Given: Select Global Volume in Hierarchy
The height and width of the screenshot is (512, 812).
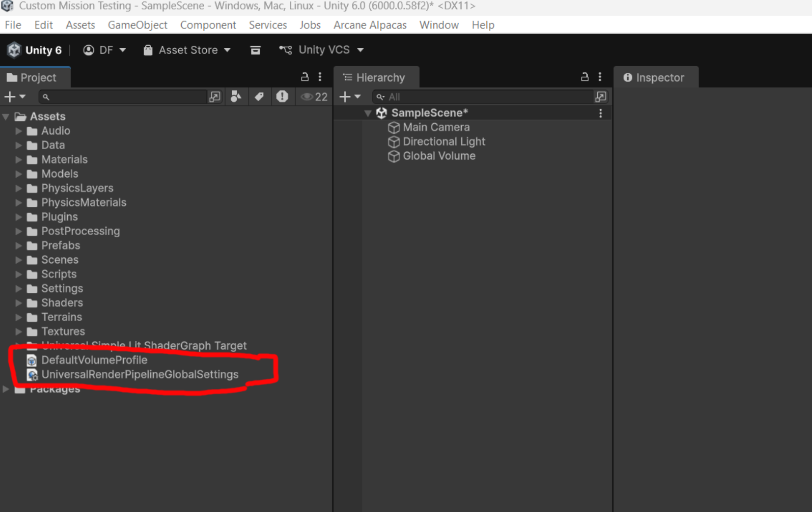Looking at the screenshot, I should [x=439, y=156].
